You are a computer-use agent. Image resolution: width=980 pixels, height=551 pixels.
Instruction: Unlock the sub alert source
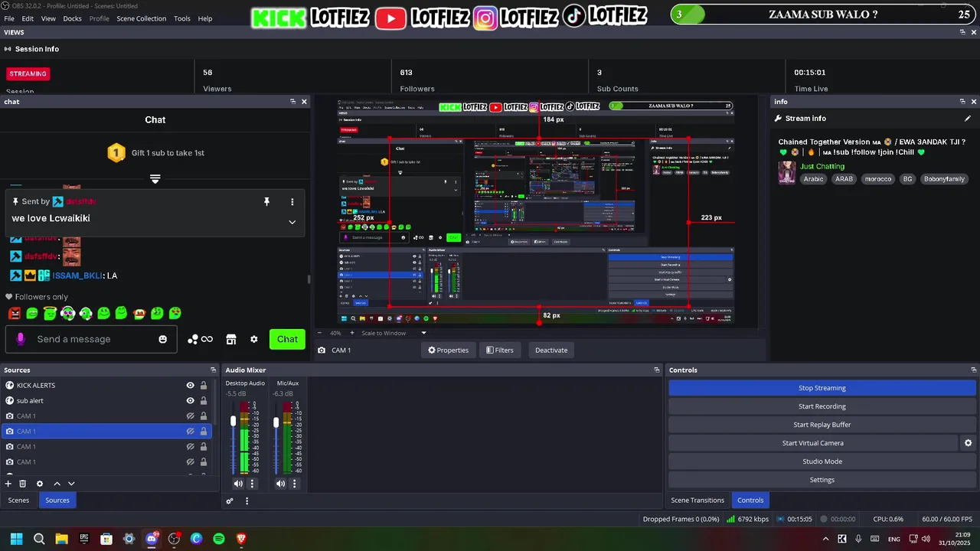(204, 401)
